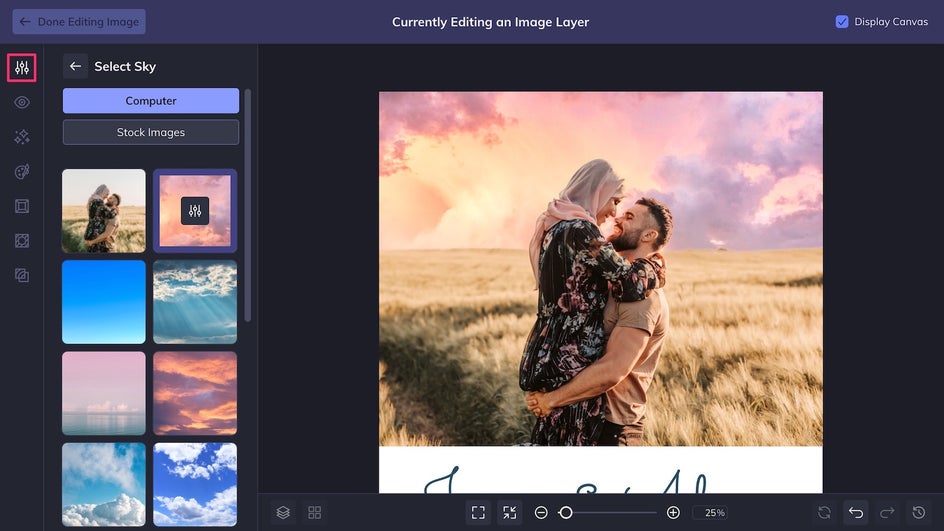Click Done Editing Image button

tap(79, 22)
